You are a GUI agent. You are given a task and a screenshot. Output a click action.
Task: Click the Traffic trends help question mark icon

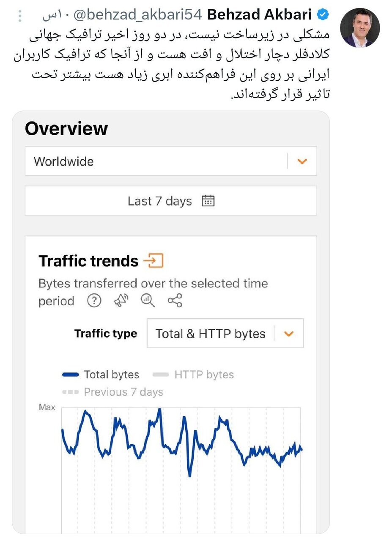pos(94,301)
